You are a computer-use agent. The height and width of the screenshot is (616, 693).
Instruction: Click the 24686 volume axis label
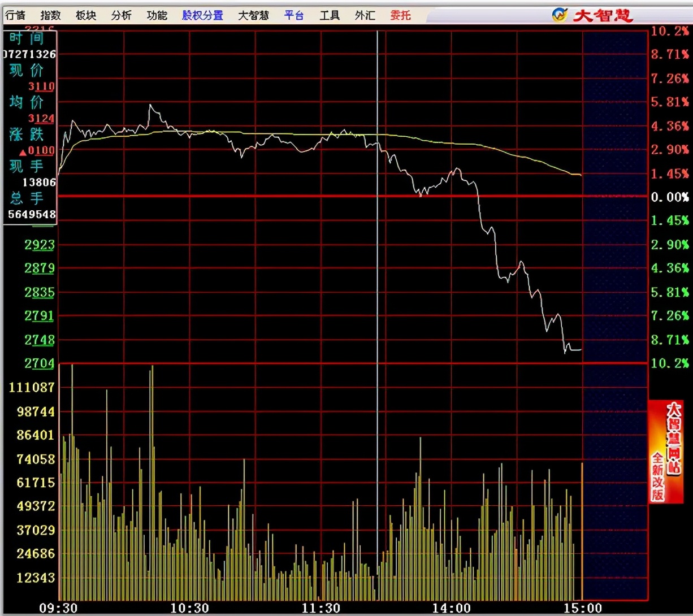(36, 554)
